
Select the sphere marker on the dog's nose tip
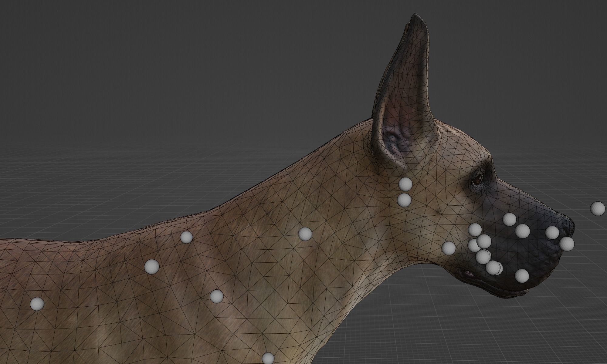[567, 244]
